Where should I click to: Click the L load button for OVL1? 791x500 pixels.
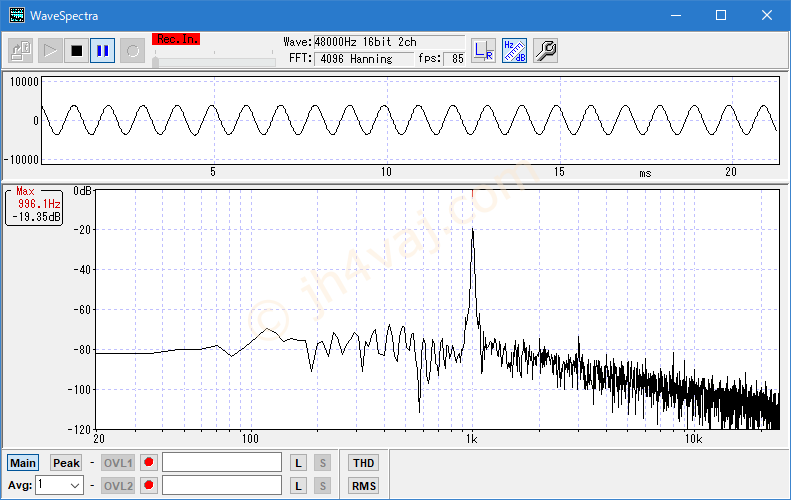(x=298, y=463)
